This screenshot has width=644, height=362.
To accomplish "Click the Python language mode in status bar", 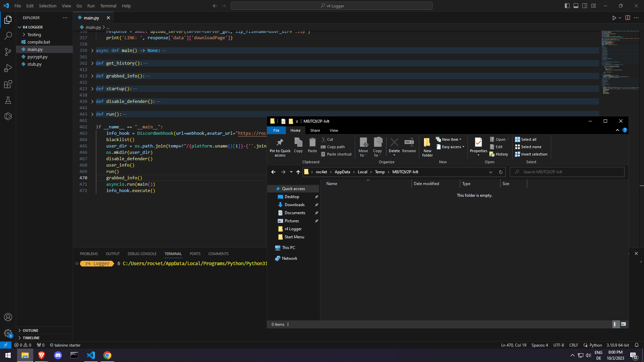I will (x=595, y=345).
